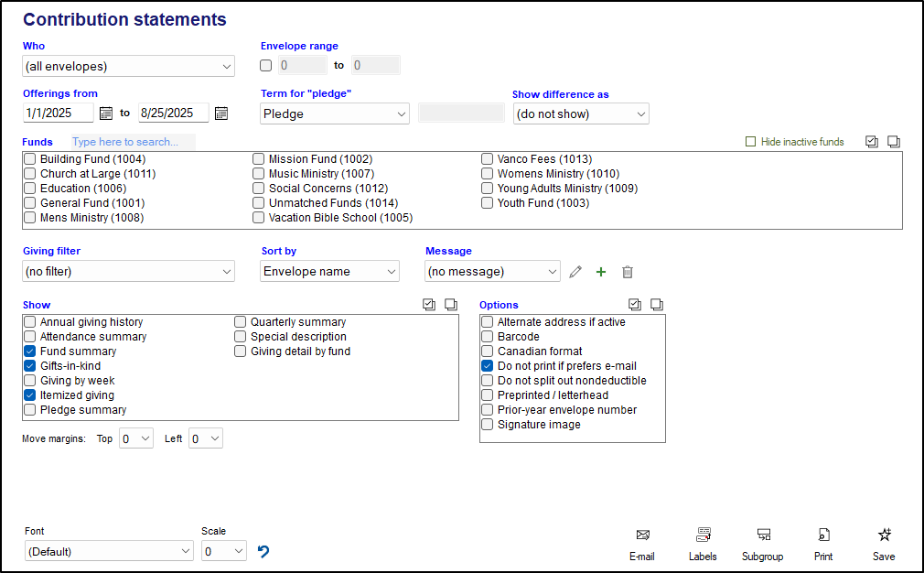The height and width of the screenshot is (573, 924).
Task: Uncheck all Options items icon
Action: [656, 305]
